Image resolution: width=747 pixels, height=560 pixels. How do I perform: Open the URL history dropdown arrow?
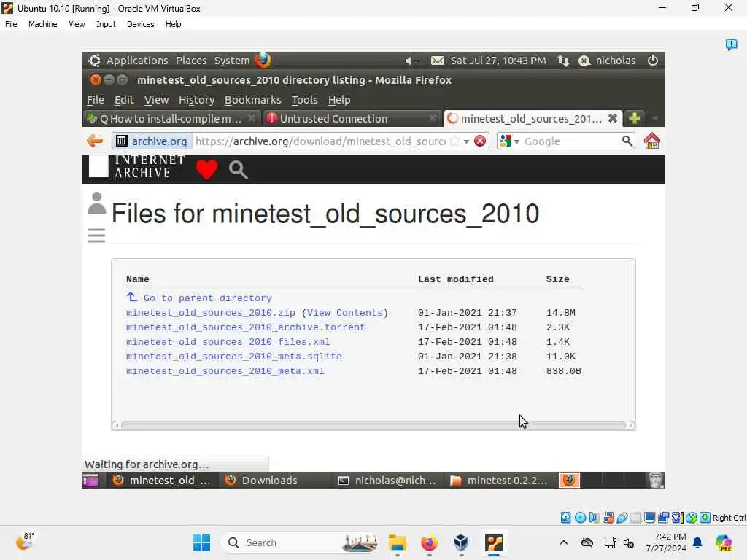(466, 141)
